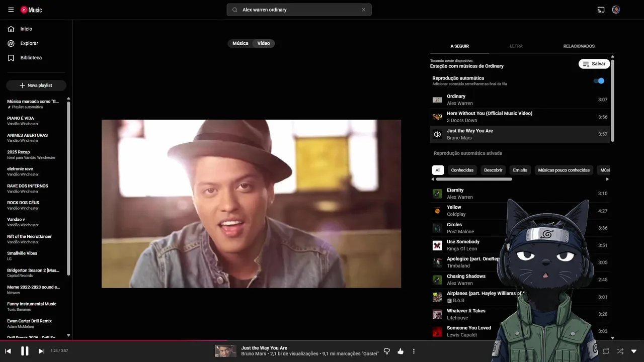Image resolution: width=644 pixels, height=362 pixels.
Task: Open ROCK DOS CÉUS playlist
Action: coord(35,205)
